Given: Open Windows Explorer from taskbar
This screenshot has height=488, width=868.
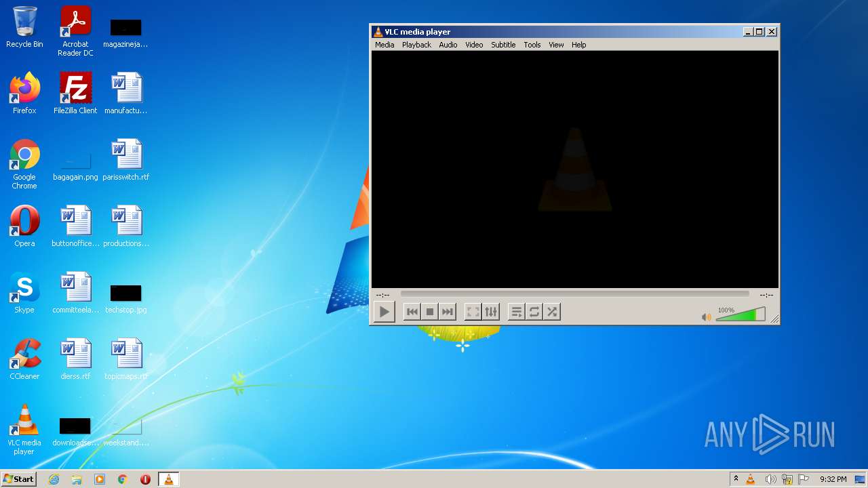Looking at the screenshot, I should point(77,479).
